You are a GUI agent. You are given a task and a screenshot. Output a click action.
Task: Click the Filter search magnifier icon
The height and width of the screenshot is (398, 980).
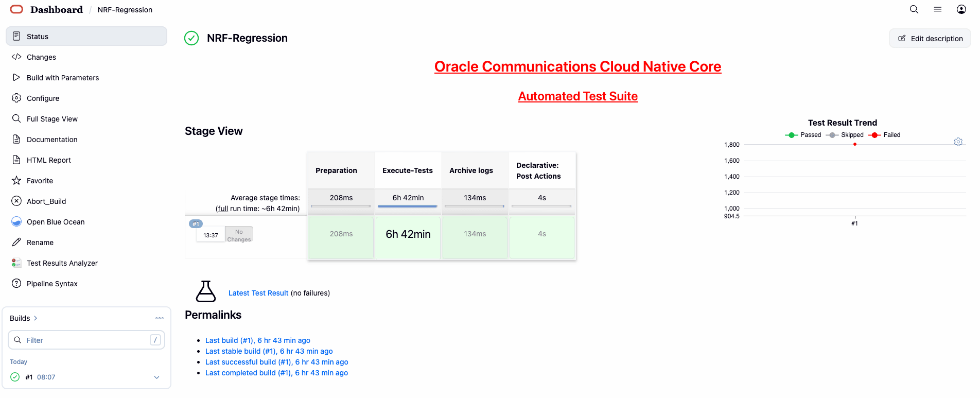click(17, 340)
